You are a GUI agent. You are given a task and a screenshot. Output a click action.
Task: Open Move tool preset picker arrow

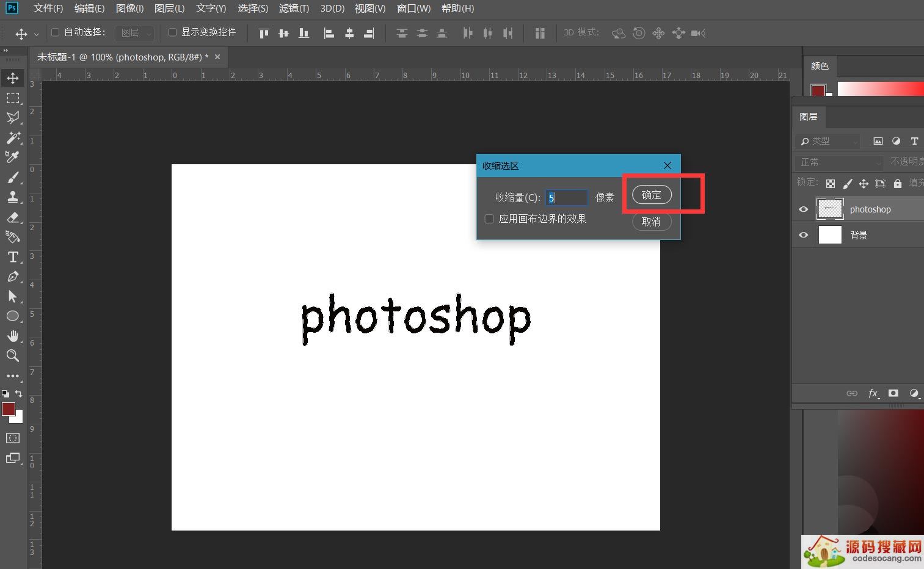pos(36,34)
